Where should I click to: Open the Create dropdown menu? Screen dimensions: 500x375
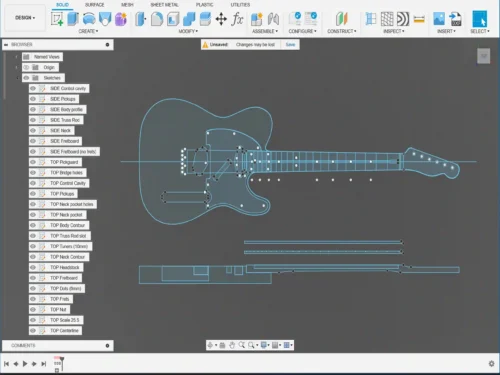(x=88, y=31)
